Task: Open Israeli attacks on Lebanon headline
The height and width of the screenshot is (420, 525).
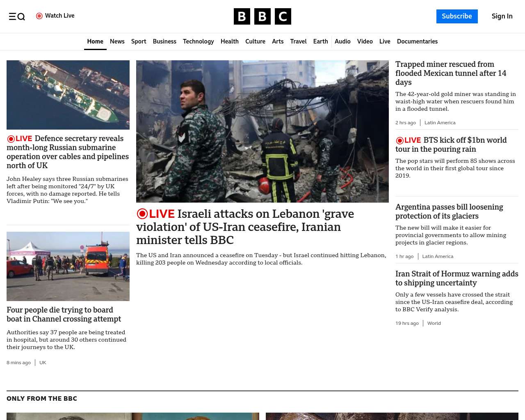Action: click(x=245, y=227)
